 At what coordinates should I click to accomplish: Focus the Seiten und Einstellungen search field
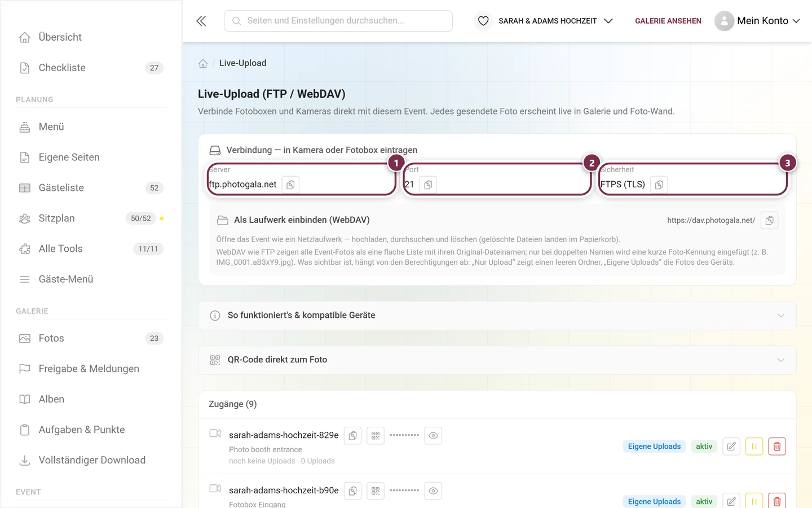(338, 21)
